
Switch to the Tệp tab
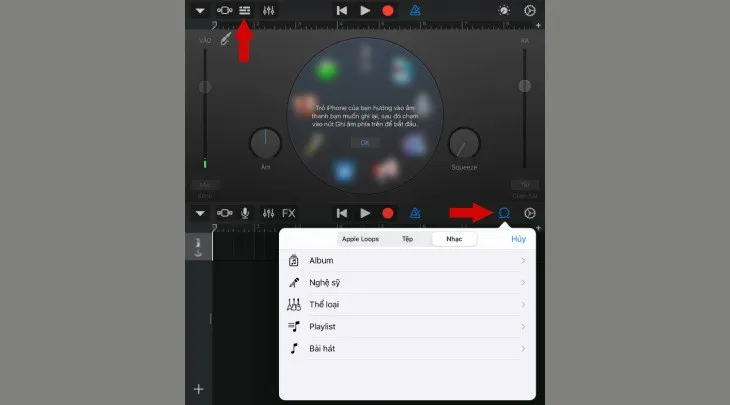tap(407, 240)
